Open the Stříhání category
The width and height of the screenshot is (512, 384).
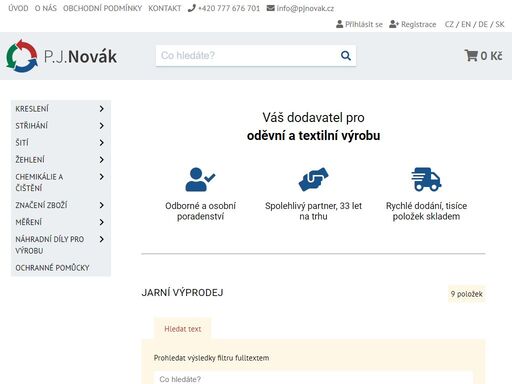[32, 126]
